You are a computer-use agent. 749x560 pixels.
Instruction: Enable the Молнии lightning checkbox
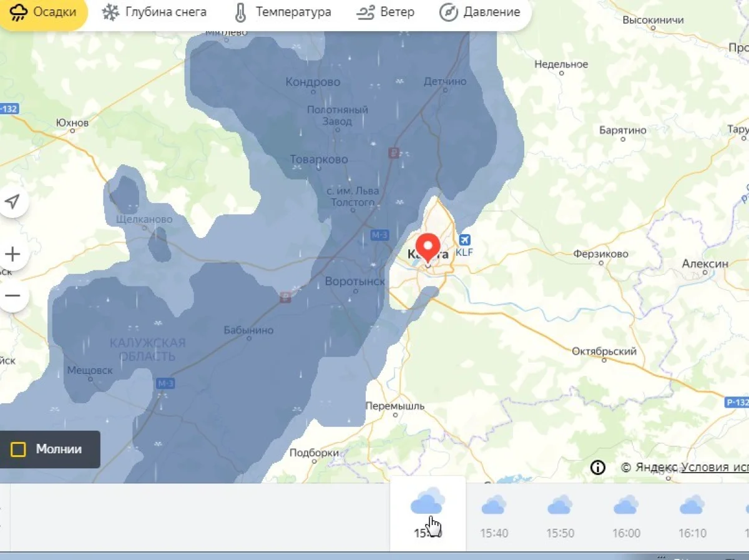[x=19, y=449]
